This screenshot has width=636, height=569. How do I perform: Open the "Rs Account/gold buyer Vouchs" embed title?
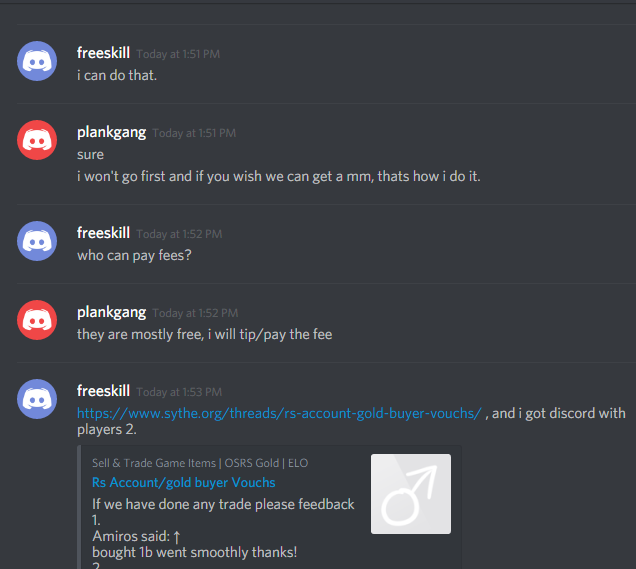(184, 483)
